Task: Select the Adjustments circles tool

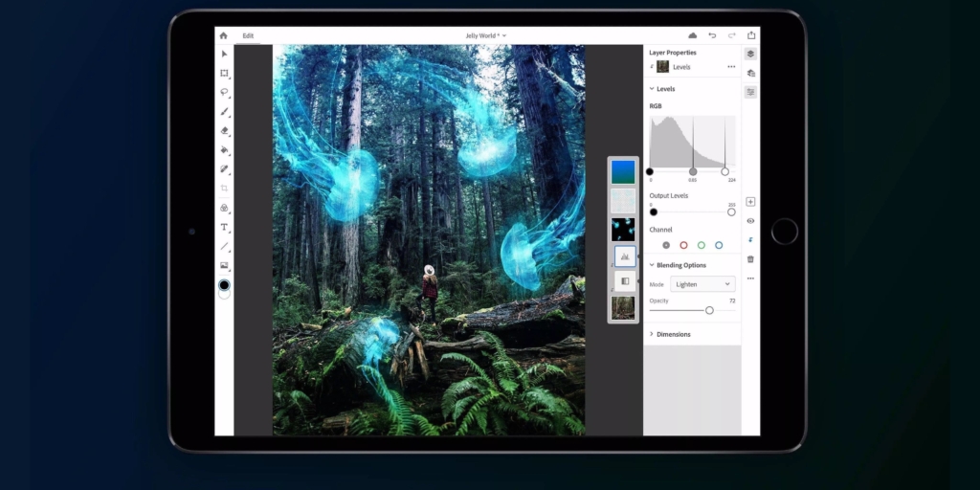Action: 224,208
